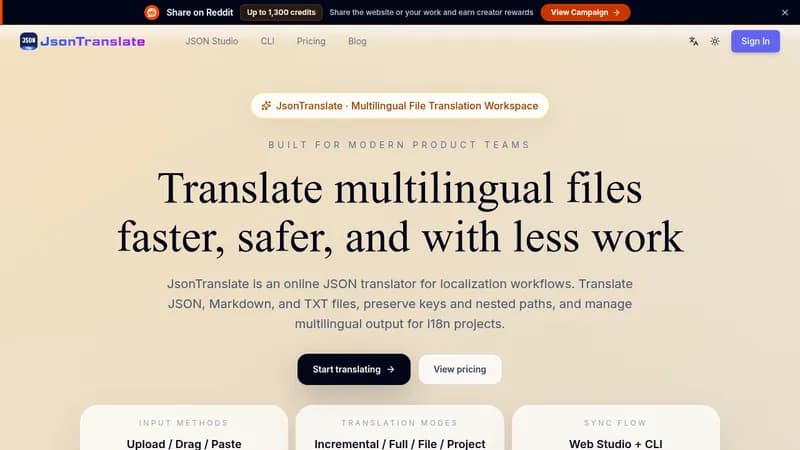Click the 'Translate multilingual files' headline

pos(399,189)
